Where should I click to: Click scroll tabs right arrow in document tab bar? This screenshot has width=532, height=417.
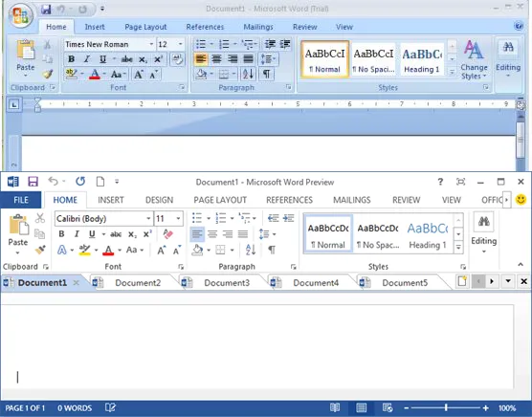492,281
